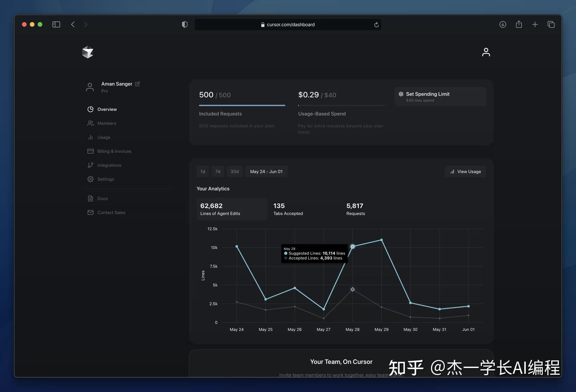Open Billing & Invoices from sidebar
The height and width of the screenshot is (392, 576).
coord(114,151)
